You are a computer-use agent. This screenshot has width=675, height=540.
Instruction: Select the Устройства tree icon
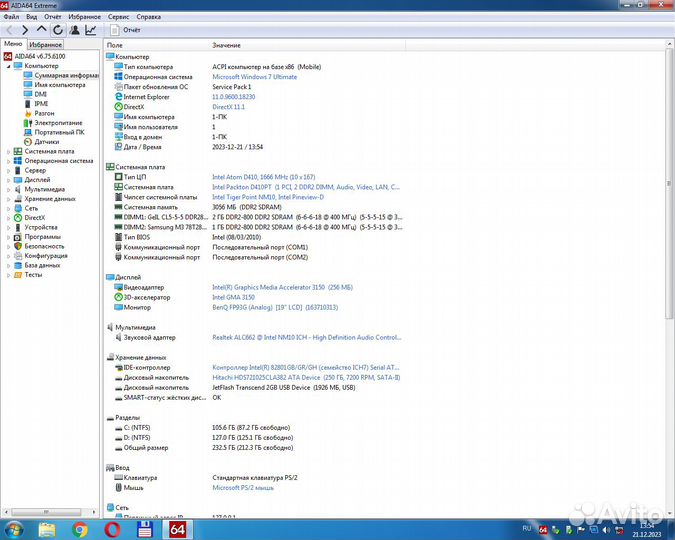click(x=18, y=227)
